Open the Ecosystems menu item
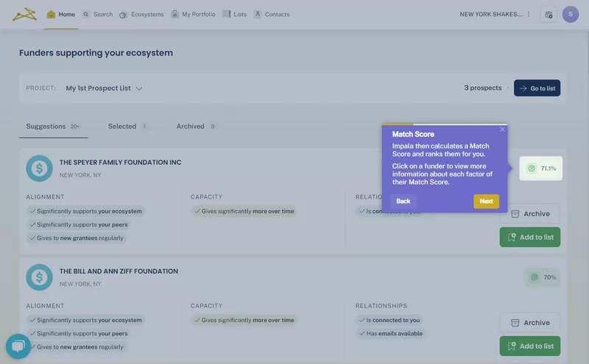Image resolution: width=589 pixels, height=364 pixels. [x=141, y=15]
